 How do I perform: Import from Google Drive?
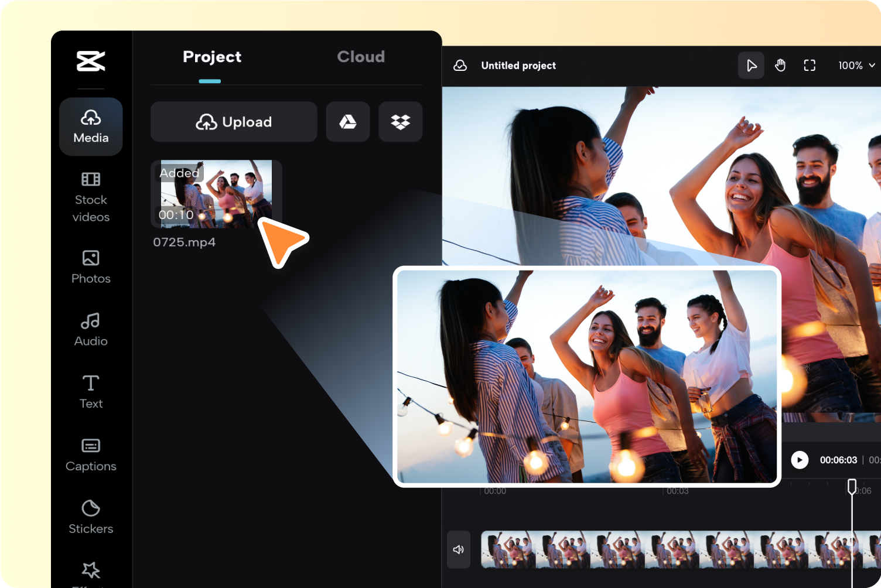point(348,122)
